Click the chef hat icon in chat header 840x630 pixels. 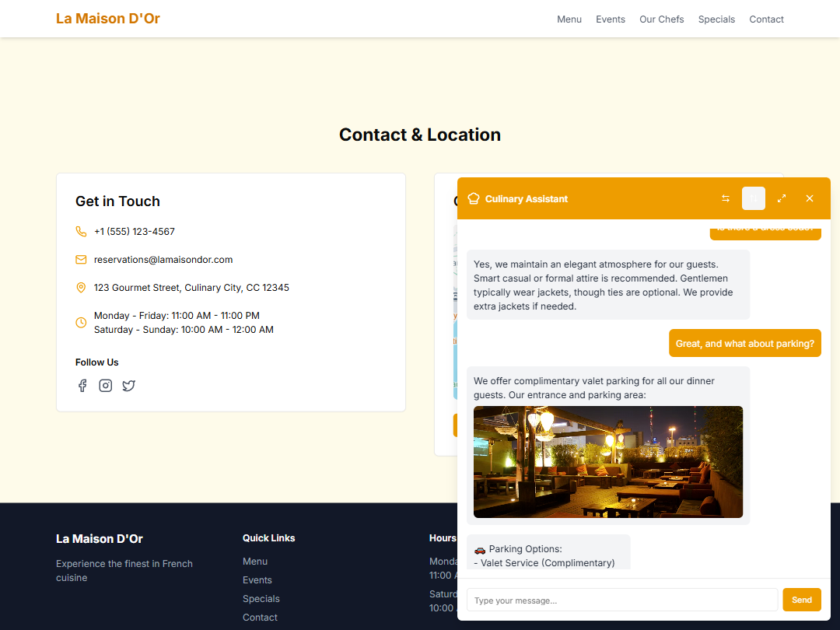coord(474,199)
